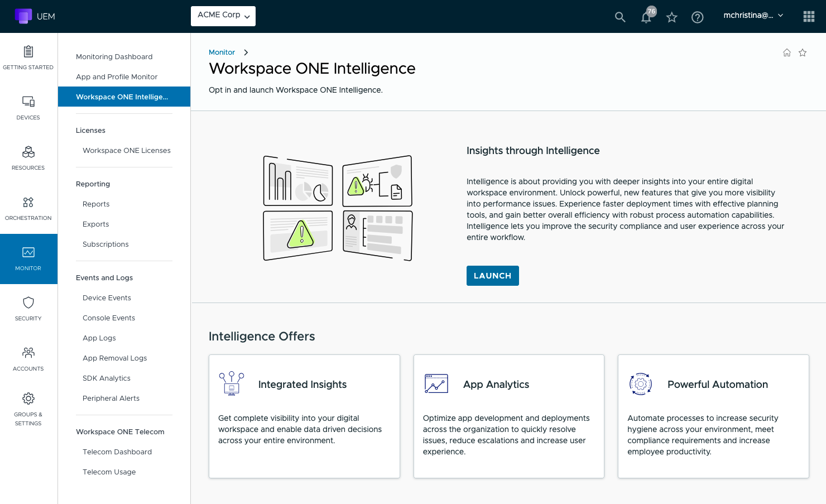Open Orchestration section in sidebar
Viewport: 826px width, 504px height.
(28, 208)
